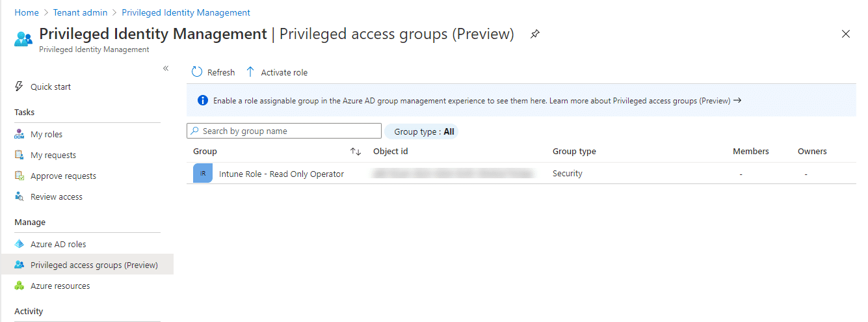Click the IR group avatar icon
This screenshot has height=322, width=868.
203,174
